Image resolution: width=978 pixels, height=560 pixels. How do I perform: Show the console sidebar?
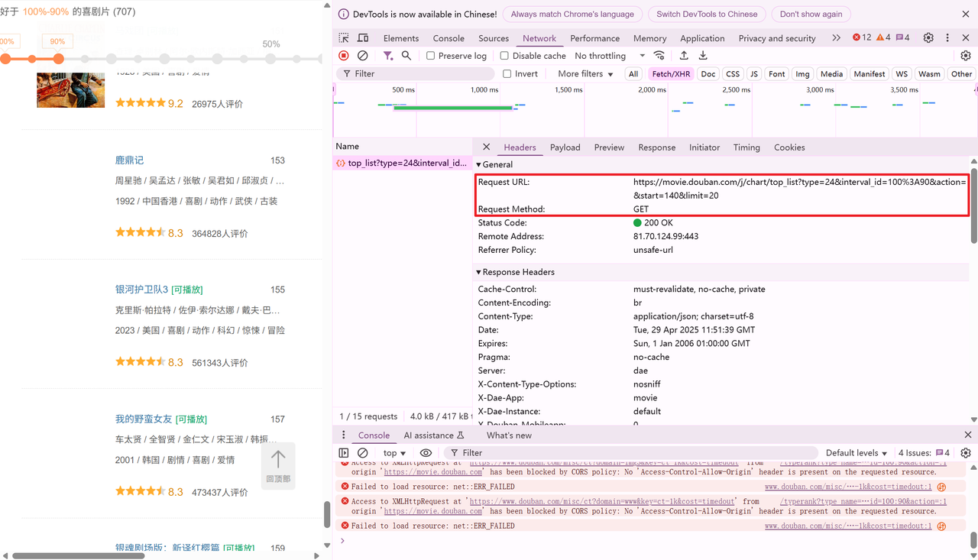[344, 453]
